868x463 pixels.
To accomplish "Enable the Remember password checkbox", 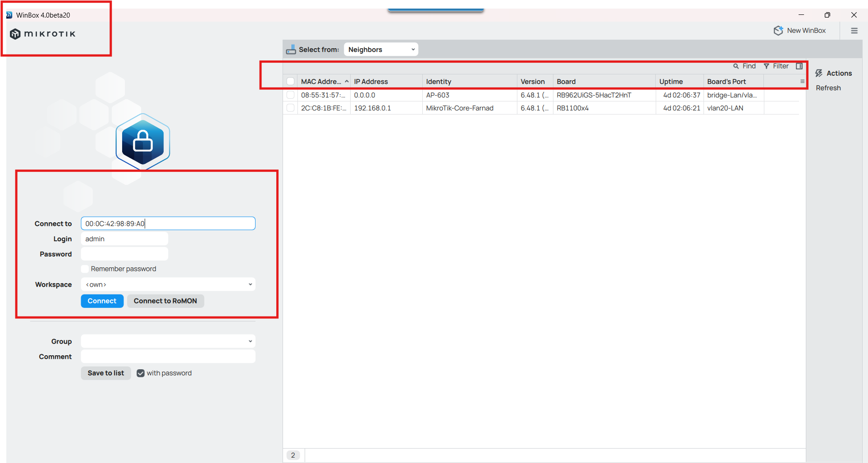I will [85, 269].
